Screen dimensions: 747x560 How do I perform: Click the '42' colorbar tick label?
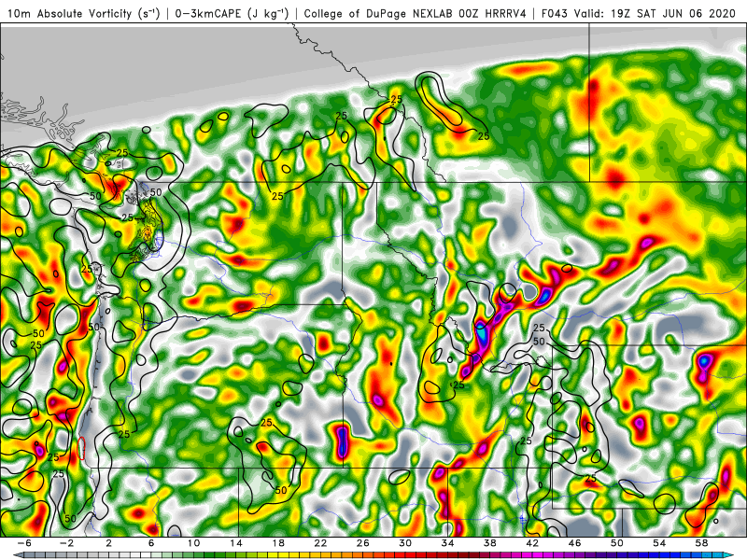pos(532,543)
